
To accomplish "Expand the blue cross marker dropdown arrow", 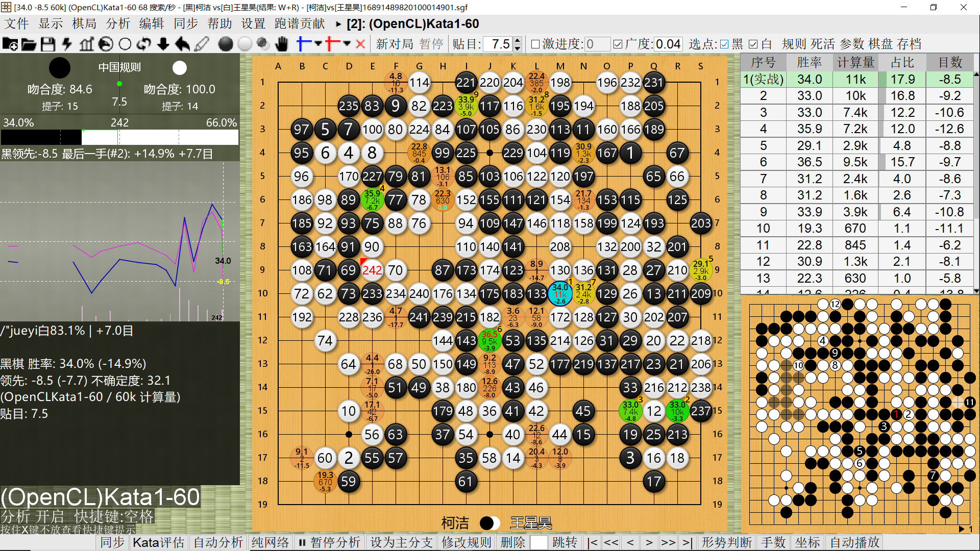I will click(318, 44).
